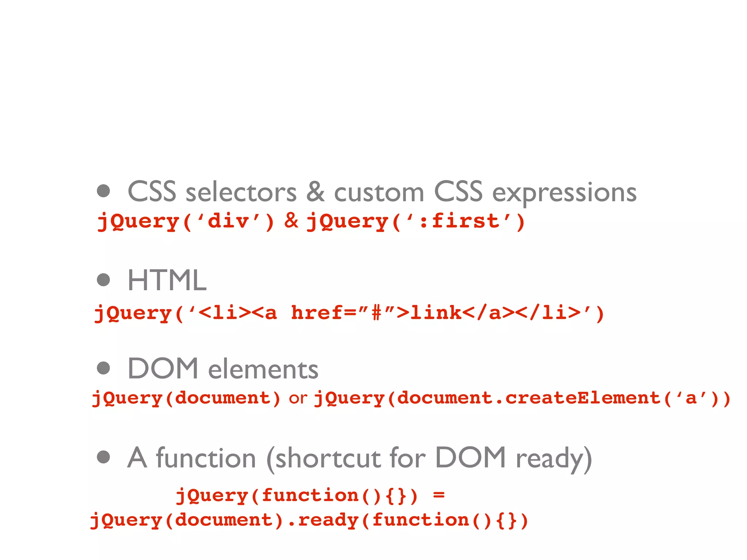Click the jQuery('<li><a href…') HTML code line

pyautogui.click(x=349, y=313)
